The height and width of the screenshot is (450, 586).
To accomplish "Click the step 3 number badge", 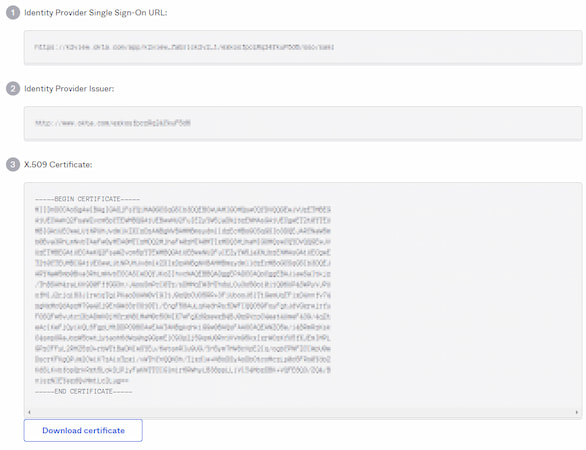I will click(13, 164).
